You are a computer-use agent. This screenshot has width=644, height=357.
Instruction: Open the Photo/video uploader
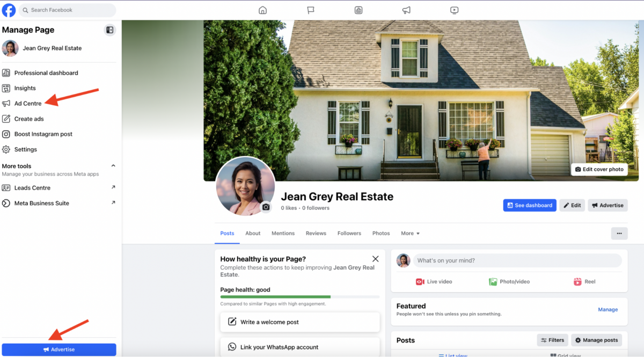point(509,281)
